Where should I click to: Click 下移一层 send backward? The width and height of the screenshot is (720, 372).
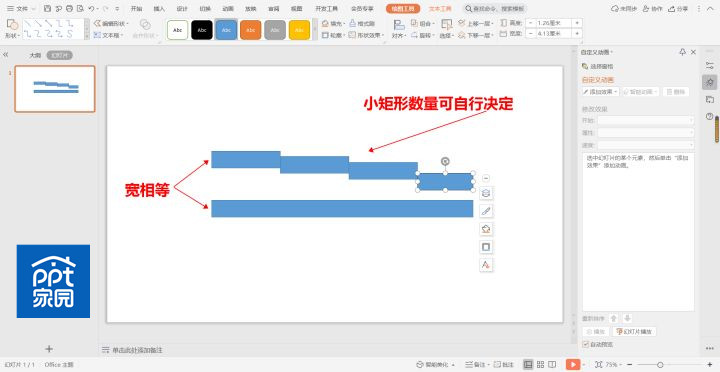coord(476,35)
